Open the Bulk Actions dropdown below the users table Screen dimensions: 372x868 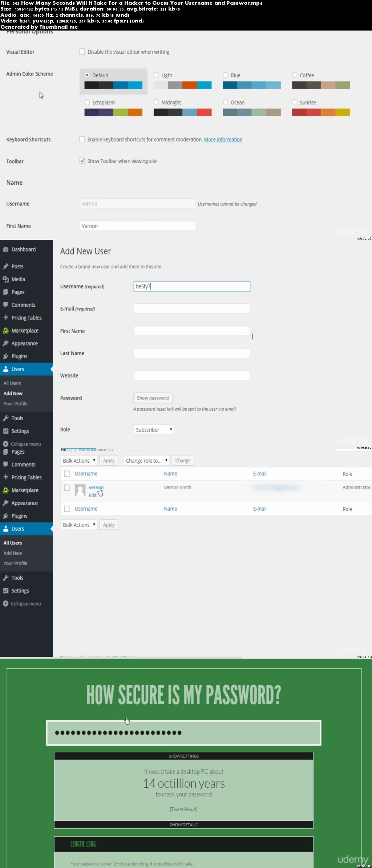79,525
